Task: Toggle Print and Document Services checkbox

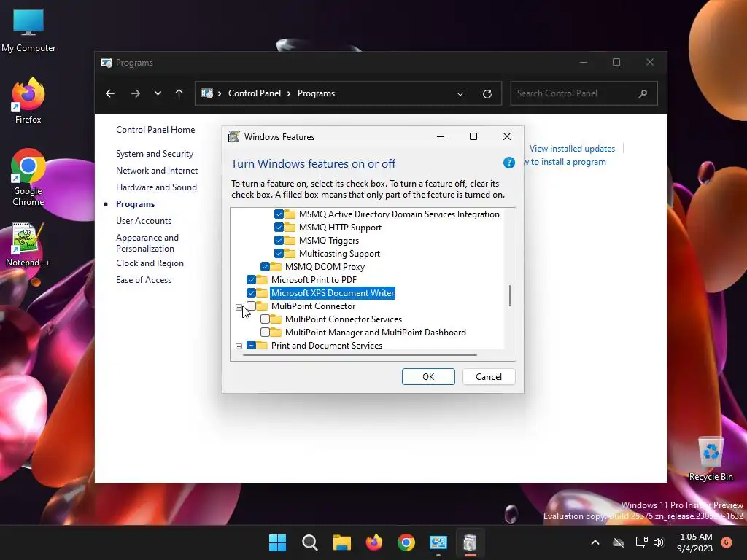Action: 251,345
